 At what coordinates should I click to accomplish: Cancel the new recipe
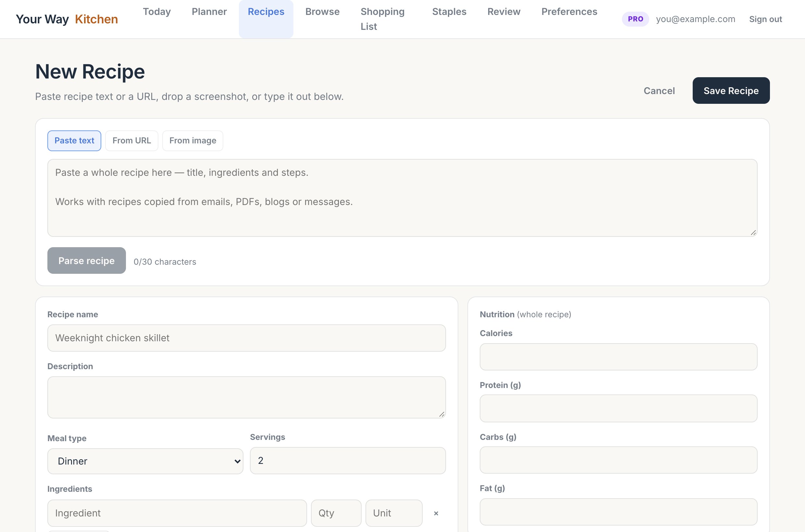pyautogui.click(x=659, y=91)
